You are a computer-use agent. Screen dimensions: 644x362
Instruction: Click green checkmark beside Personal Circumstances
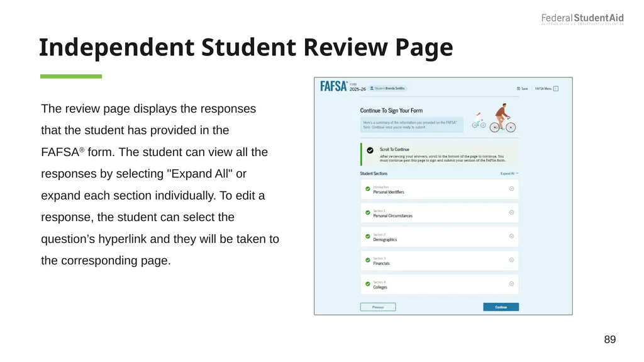coord(367,213)
